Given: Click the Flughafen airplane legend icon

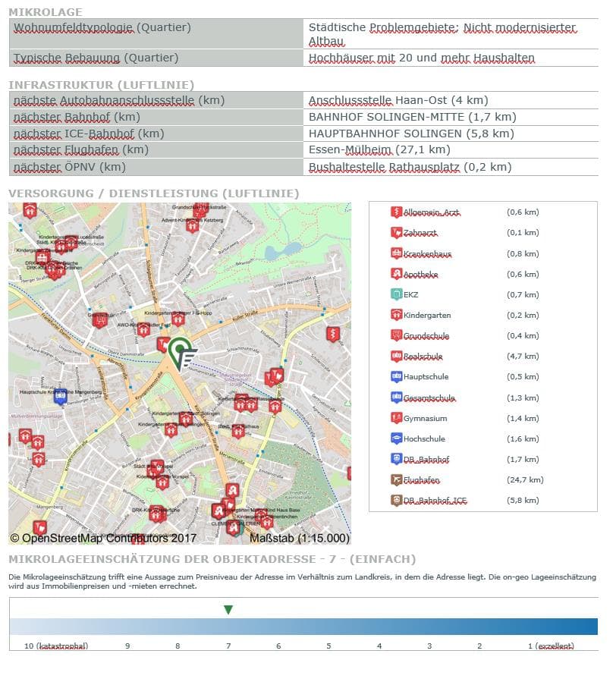Looking at the screenshot, I should (x=396, y=479).
